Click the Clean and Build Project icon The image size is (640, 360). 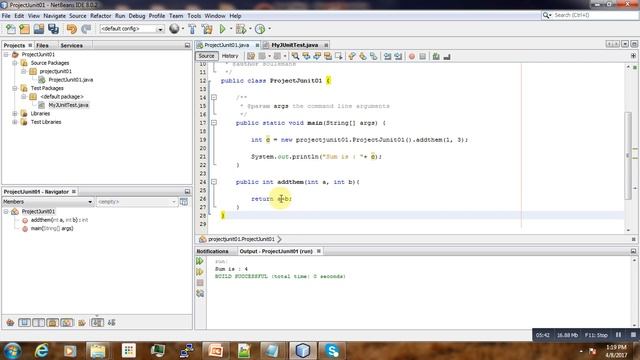(x=207, y=29)
